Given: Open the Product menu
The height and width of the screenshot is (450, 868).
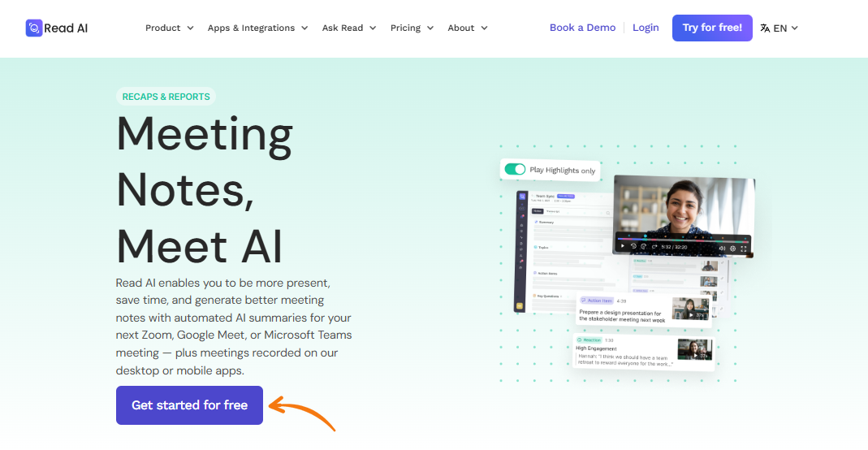Looking at the screenshot, I should coord(162,28).
